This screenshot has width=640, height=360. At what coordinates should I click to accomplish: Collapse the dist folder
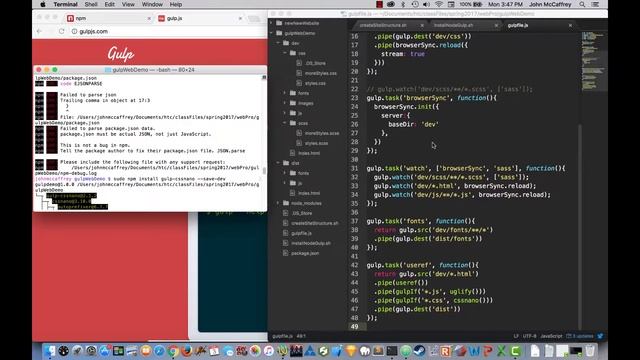(x=278, y=163)
